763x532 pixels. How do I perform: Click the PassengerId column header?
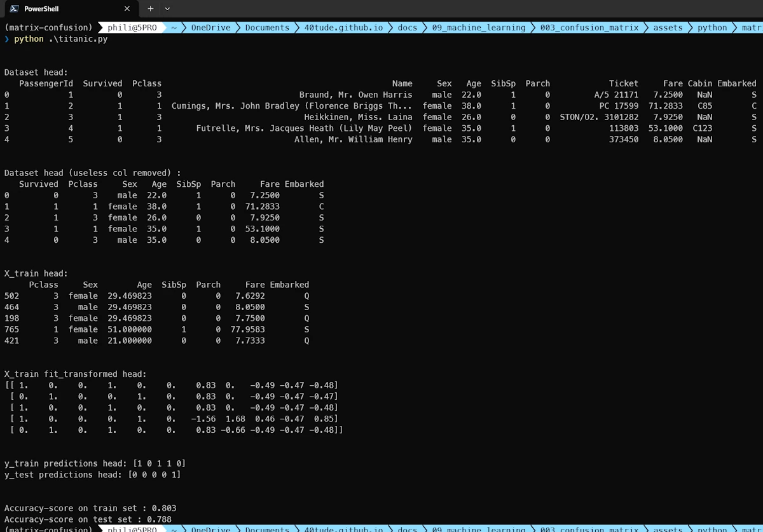pyautogui.click(x=46, y=83)
